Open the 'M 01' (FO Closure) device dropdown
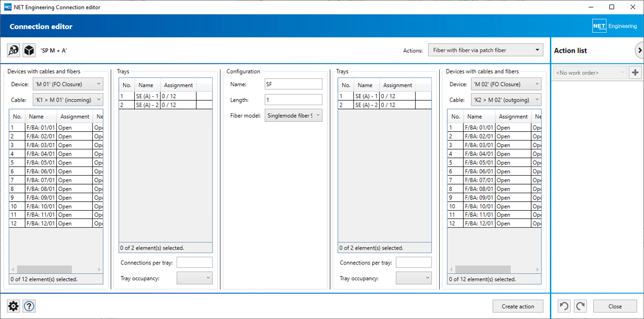 coord(68,84)
